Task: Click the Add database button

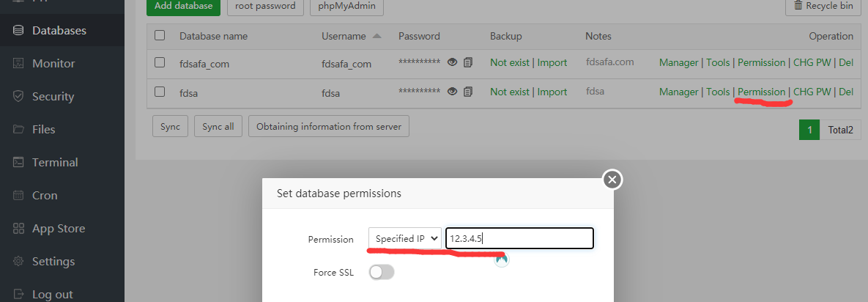Action: [x=183, y=6]
